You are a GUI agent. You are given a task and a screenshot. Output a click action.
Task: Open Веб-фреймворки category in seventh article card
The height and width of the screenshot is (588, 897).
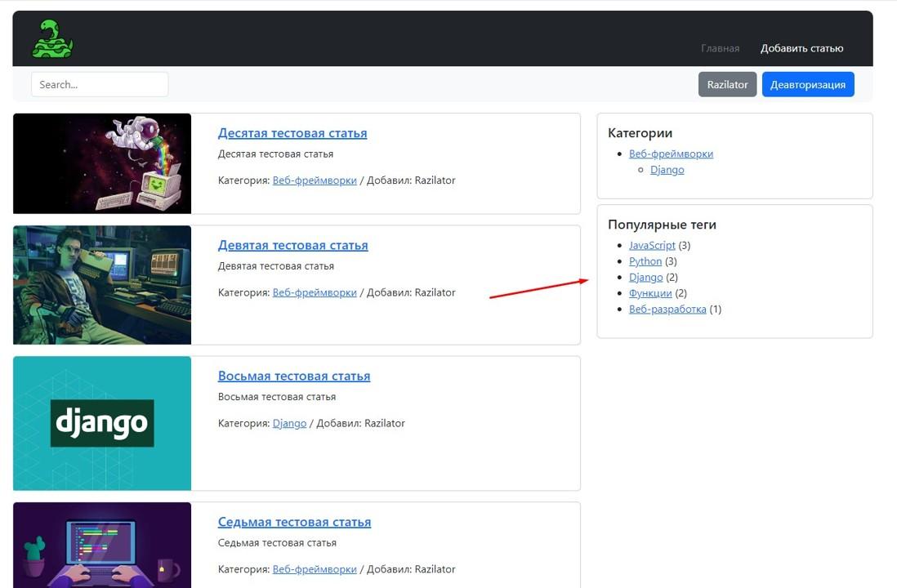point(315,569)
